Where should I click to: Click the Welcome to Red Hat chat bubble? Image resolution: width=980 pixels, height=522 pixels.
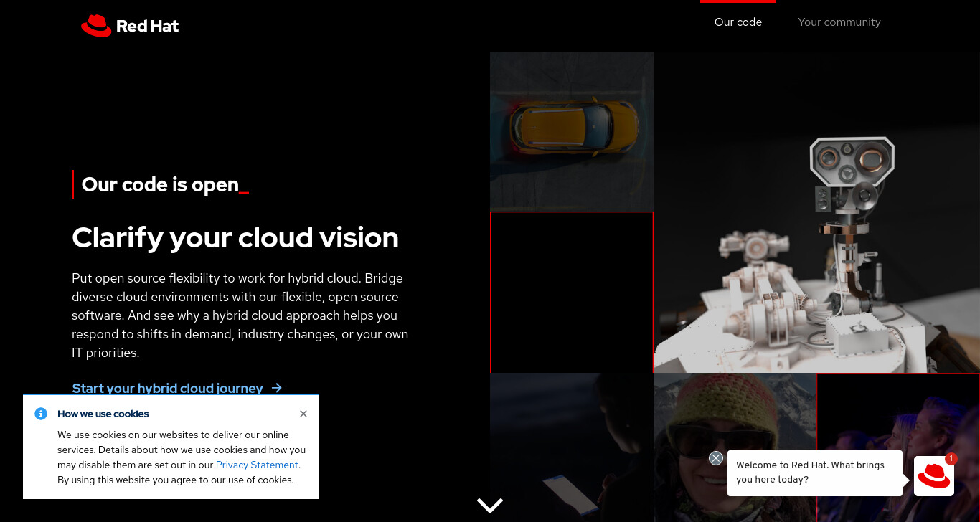(x=815, y=473)
